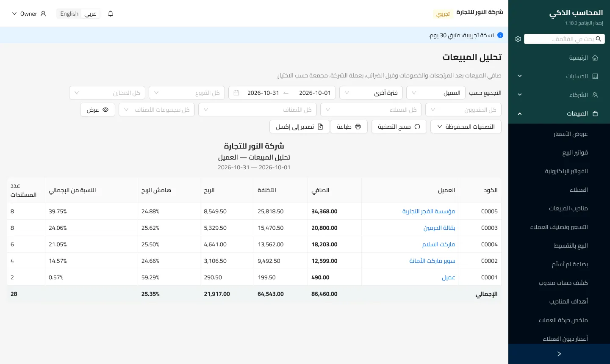
Task: Click the info icon in trial banner
Action: point(500,35)
